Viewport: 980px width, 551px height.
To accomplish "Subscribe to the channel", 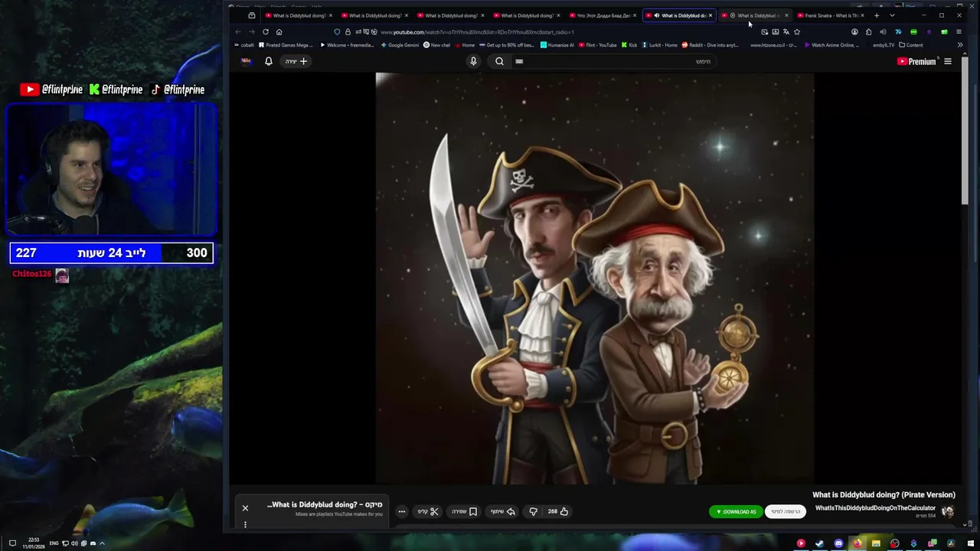I will coord(786,511).
